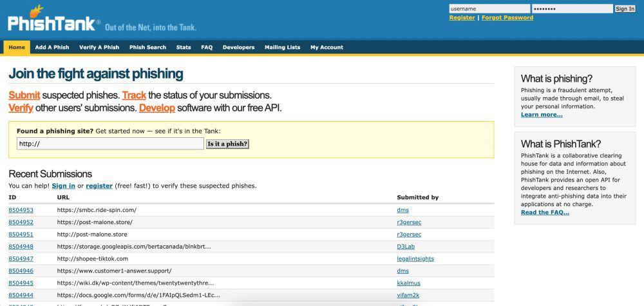Click the 'What is PhishTank?' heading

click(561, 144)
